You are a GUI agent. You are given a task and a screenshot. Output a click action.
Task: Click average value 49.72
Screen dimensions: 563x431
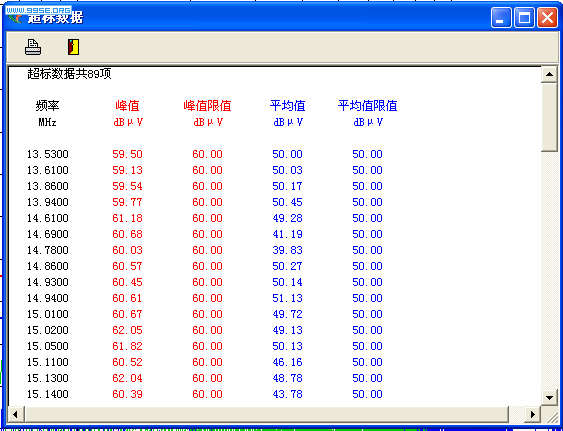point(287,314)
